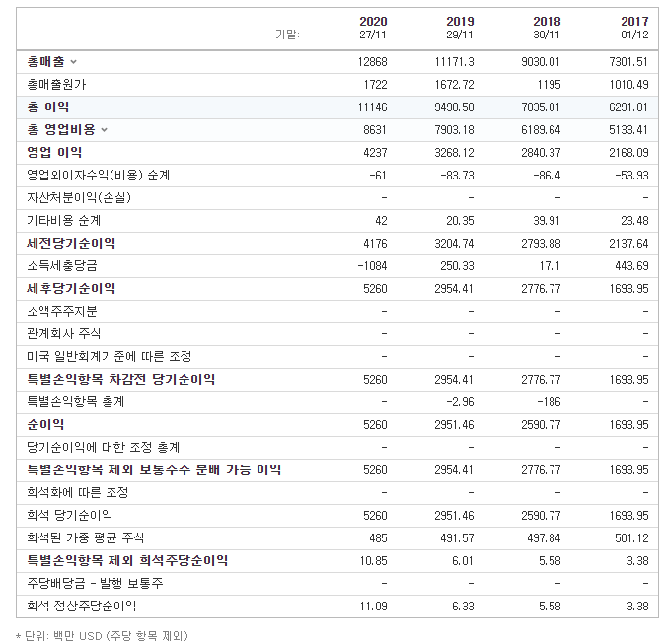Click the 당기순이익에 대한 조정 총계 label

pyautogui.click(x=104, y=447)
